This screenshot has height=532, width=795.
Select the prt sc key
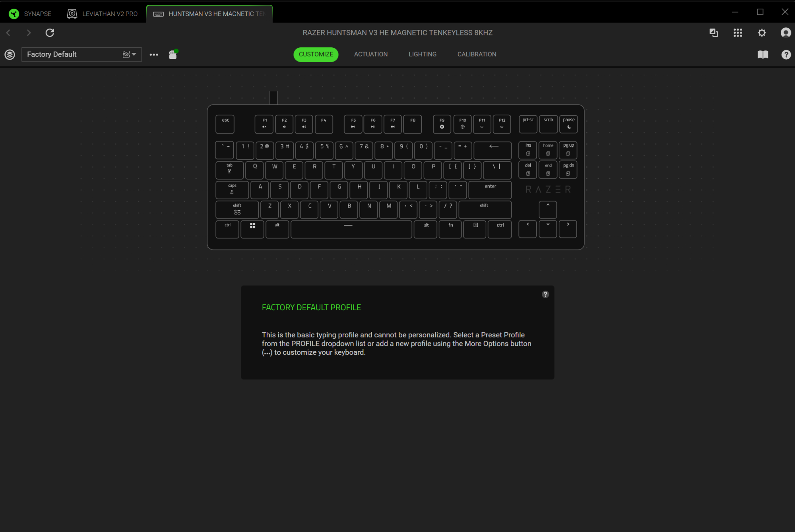click(x=528, y=124)
